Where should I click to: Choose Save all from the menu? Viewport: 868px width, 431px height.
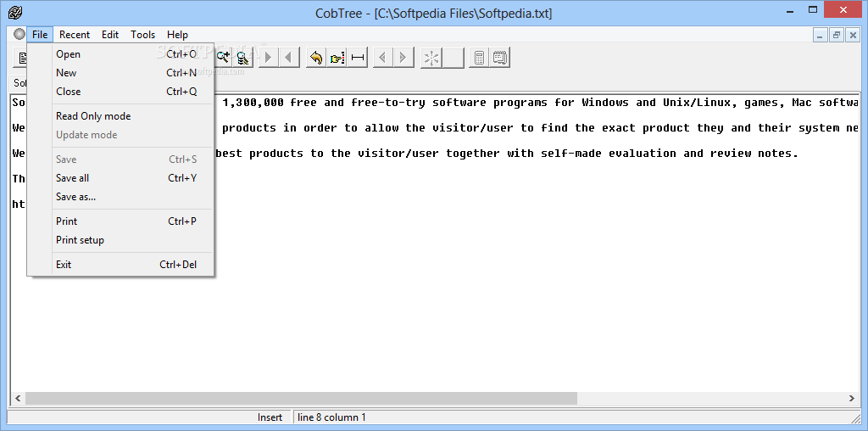pos(120,178)
